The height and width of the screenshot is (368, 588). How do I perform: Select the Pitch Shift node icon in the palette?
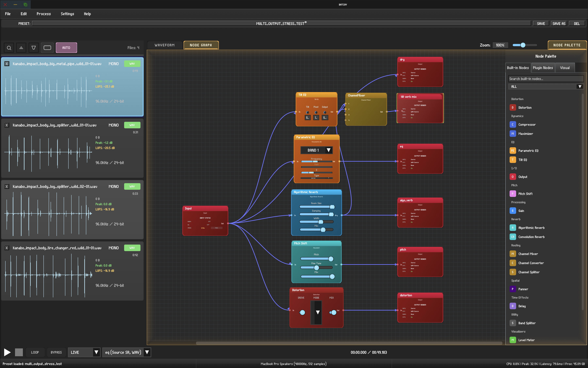[513, 193]
